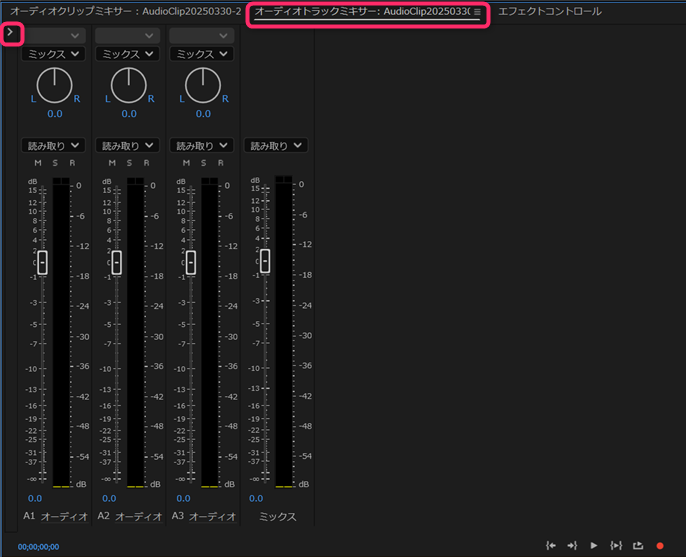Click the A3 pan knob
This screenshot has width=686, height=557.
tap(204, 87)
